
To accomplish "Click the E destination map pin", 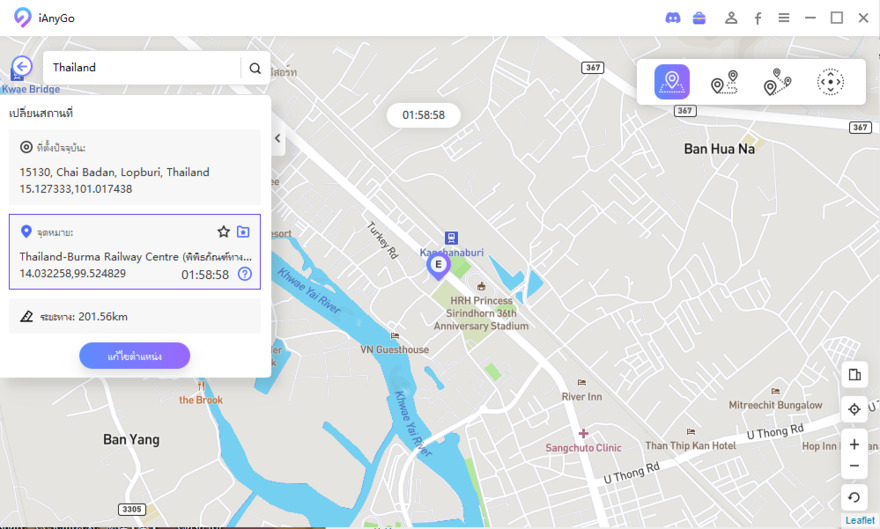I will click(438, 266).
